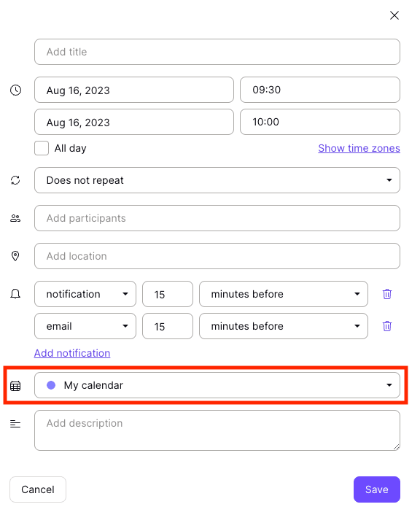This screenshot has width=420, height=515.
Task: Focus the Add title field
Action: click(x=217, y=52)
